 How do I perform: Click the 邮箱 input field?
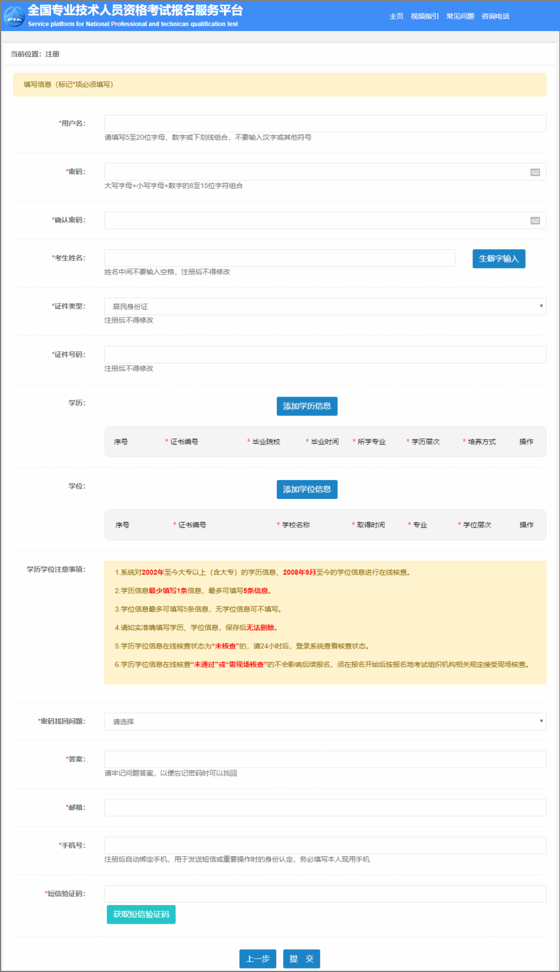[325, 807]
